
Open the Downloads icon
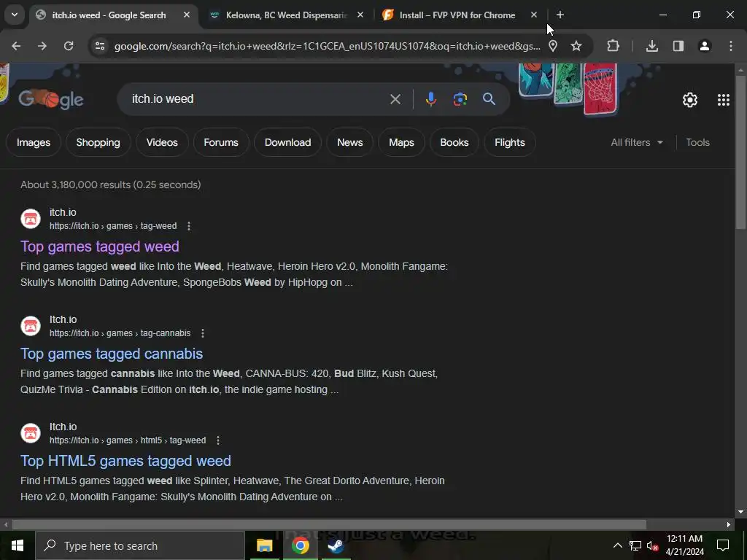[x=652, y=46]
